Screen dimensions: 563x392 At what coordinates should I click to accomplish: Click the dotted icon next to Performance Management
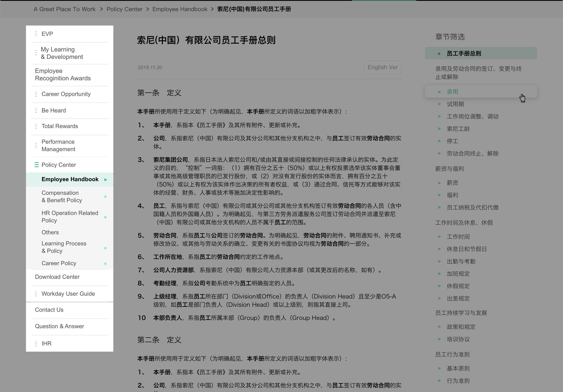pos(36,146)
